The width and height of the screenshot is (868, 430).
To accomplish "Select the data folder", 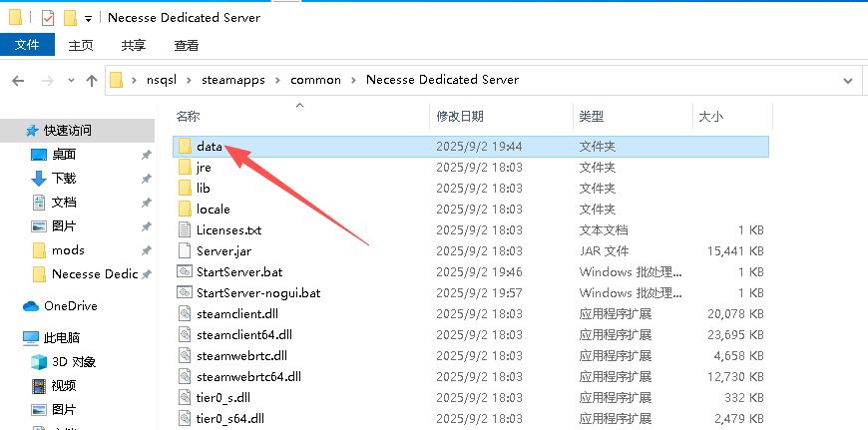I will tap(210, 146).
